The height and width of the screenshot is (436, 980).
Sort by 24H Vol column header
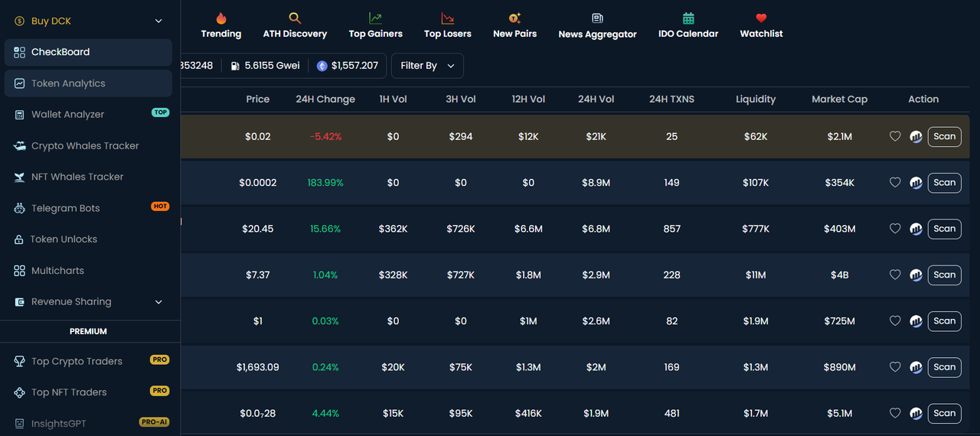(x=596, y=99)
